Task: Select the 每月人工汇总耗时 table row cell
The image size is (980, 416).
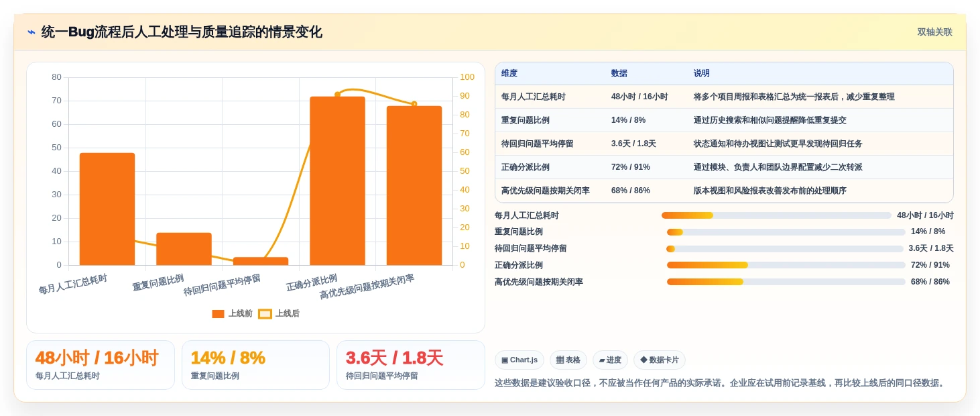Action: click(x=550, y=97)
